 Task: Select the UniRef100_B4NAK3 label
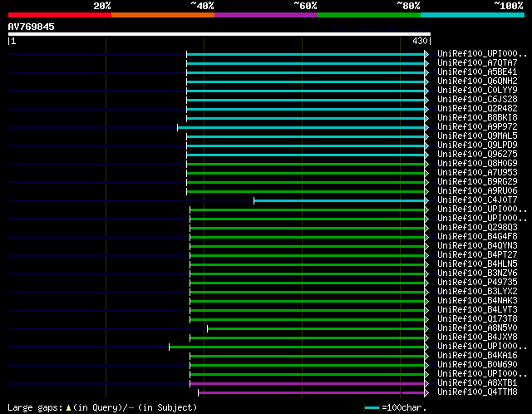tap(477, 301)
